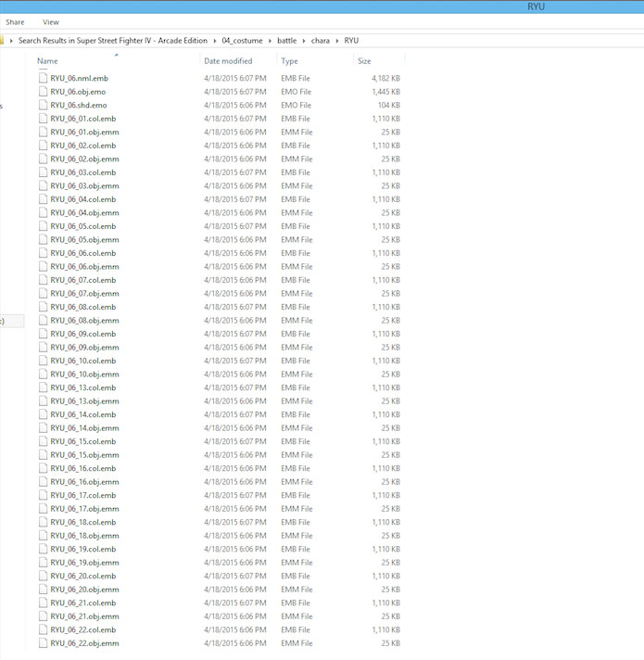The image size is (644, 660).
Task: Sort files by the Type column header
Action: [290, 61]
